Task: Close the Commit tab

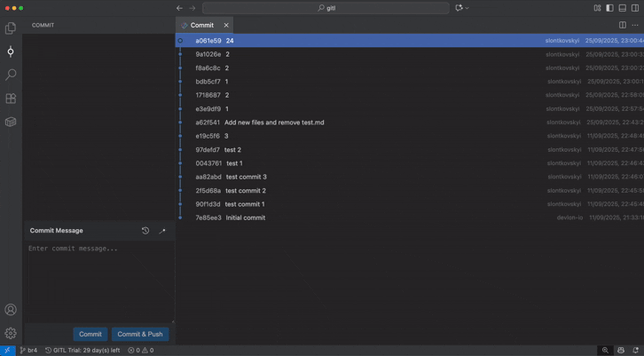Action: pos(226,25)
